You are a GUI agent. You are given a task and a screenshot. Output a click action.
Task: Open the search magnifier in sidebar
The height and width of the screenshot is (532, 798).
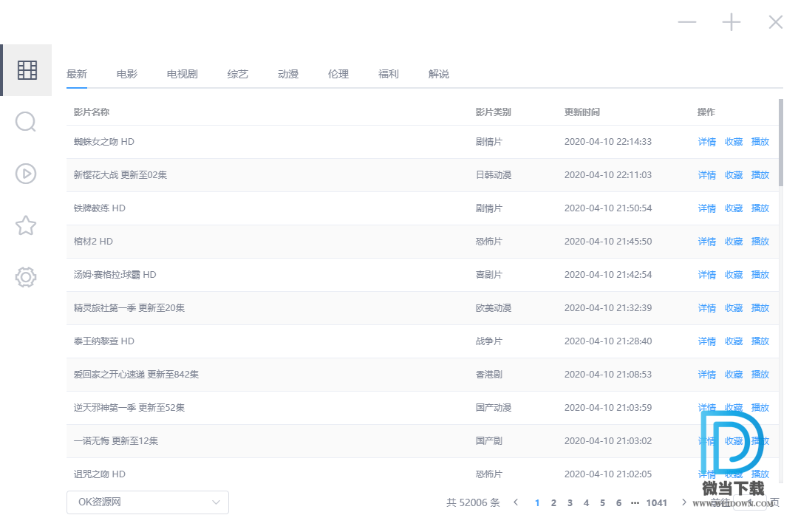pyautogui.click(x=26, y=122)
